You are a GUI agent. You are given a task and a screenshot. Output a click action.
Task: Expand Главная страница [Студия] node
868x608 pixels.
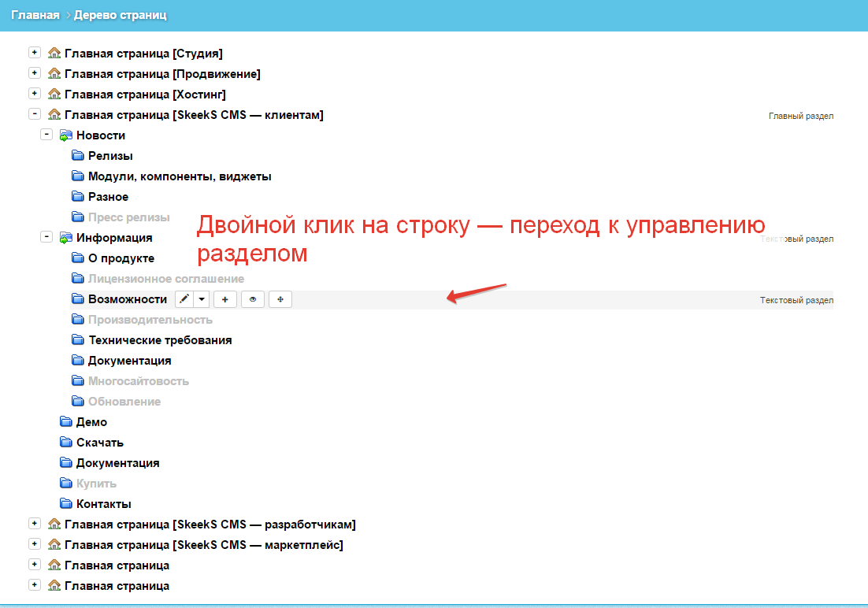point(35,53)
